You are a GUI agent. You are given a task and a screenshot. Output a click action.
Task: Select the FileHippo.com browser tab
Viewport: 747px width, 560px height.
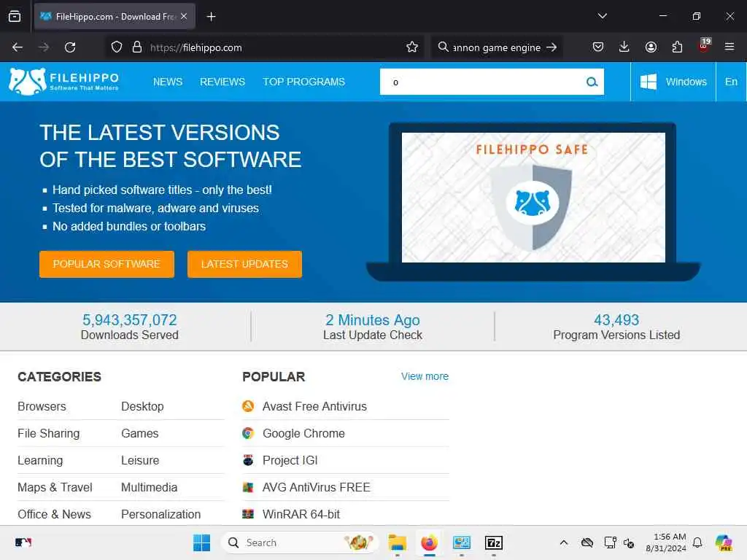point(115,17)
